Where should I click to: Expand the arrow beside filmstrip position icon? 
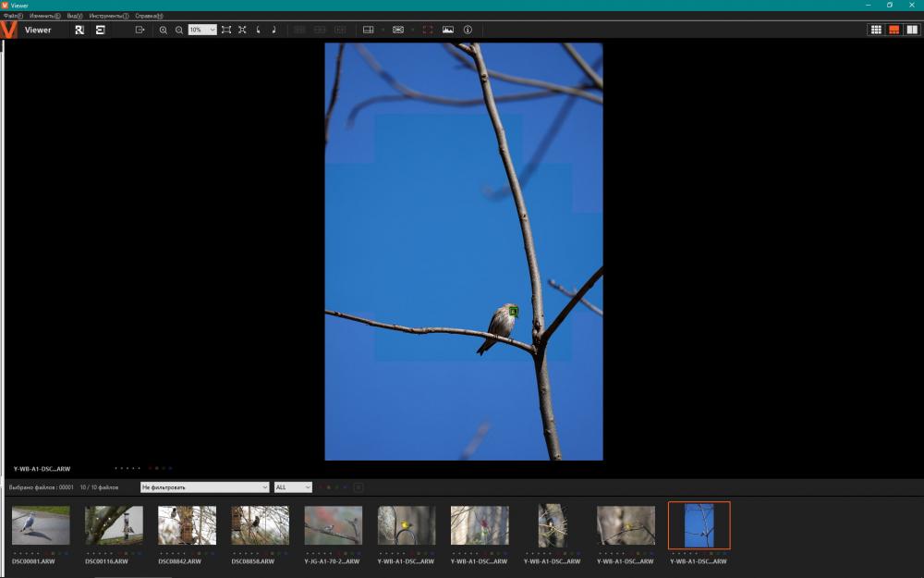pyautogui.click(x=412, y=30)
